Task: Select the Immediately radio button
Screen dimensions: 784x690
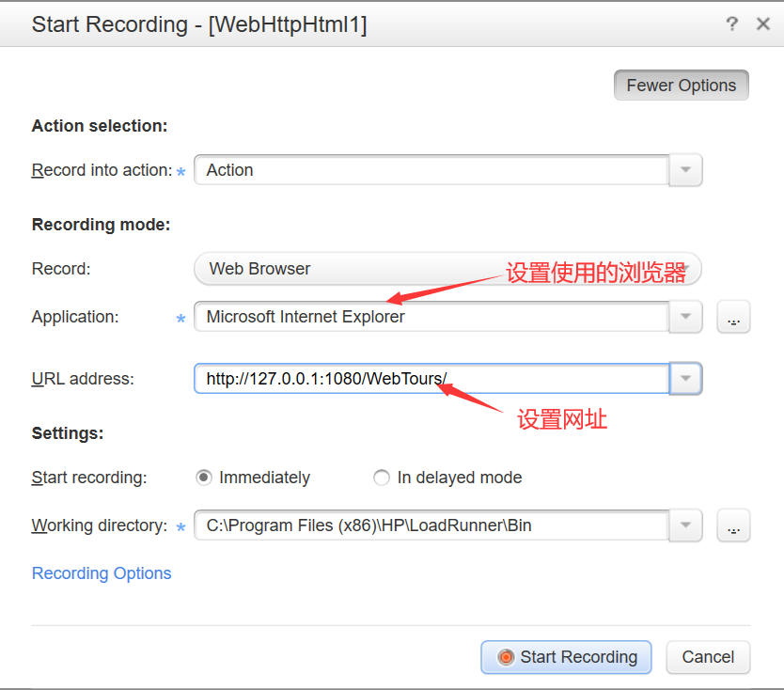Action: point(204,478)
